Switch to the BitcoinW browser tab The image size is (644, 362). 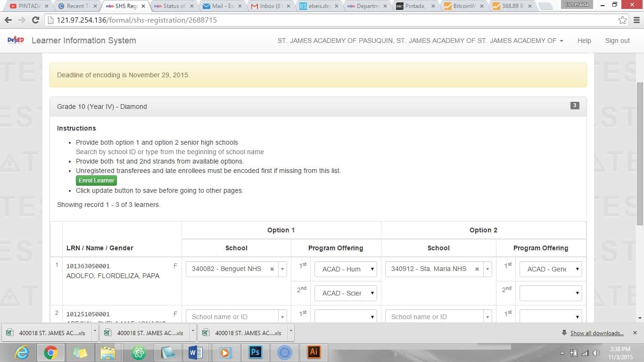point(463,6)
